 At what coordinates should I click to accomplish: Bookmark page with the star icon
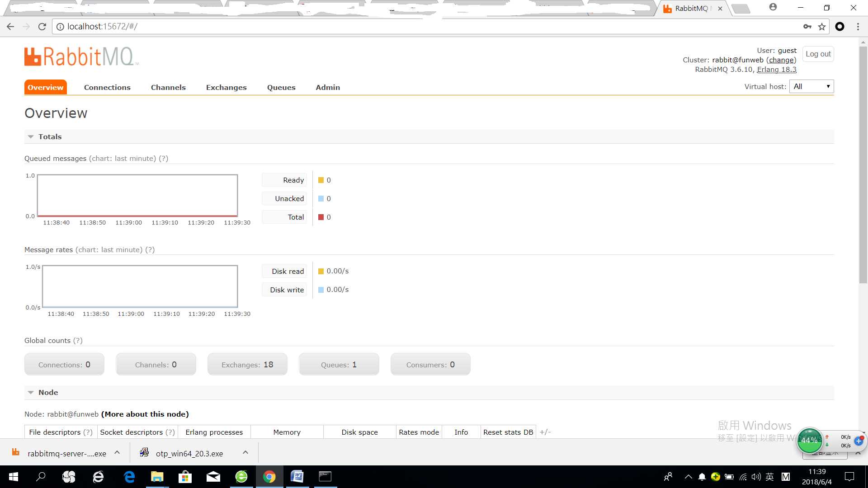click(x=822, y=27)
